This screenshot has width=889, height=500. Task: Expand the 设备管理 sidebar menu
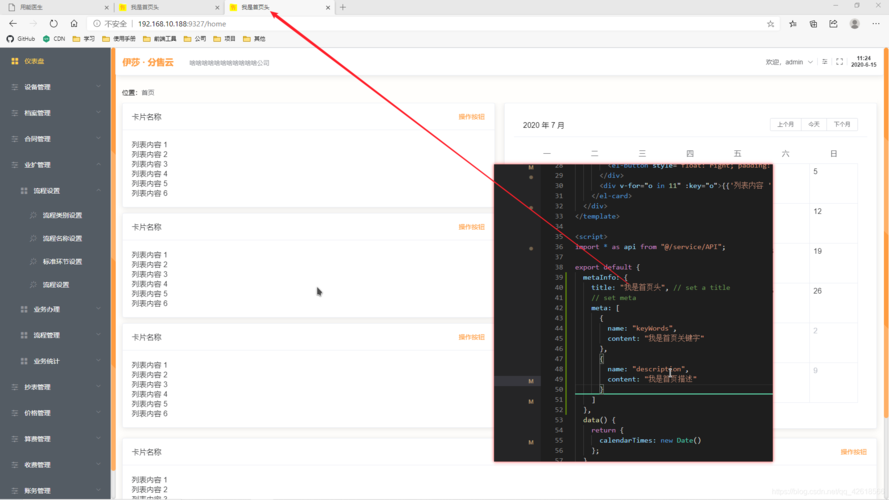point(56,87)
